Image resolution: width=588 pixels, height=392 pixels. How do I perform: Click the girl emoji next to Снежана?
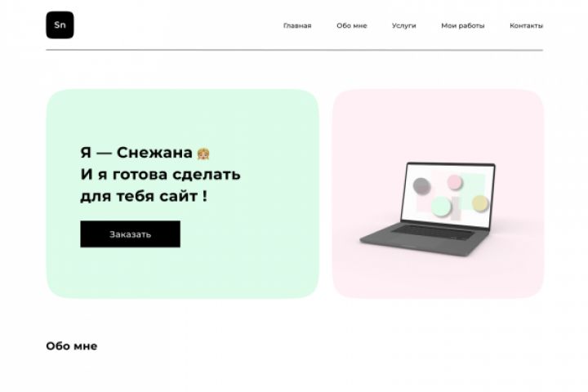coord(203,154)
